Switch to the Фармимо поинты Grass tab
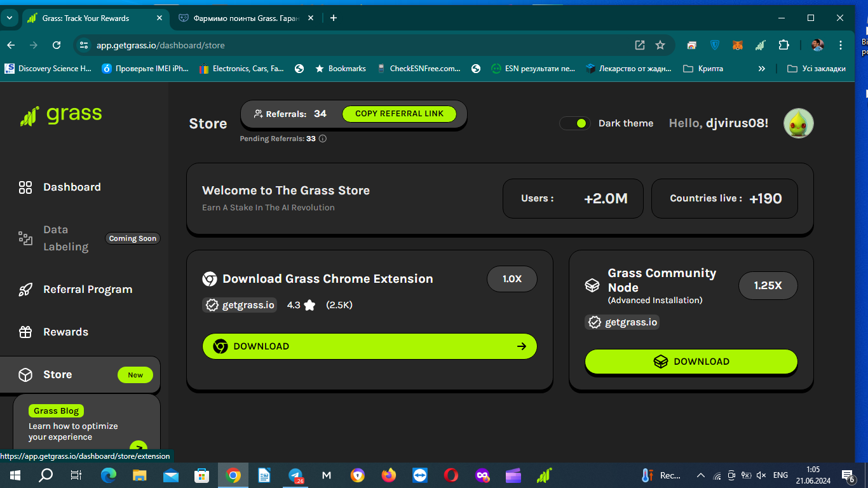 pyautogui.click(x=245, y=18)
